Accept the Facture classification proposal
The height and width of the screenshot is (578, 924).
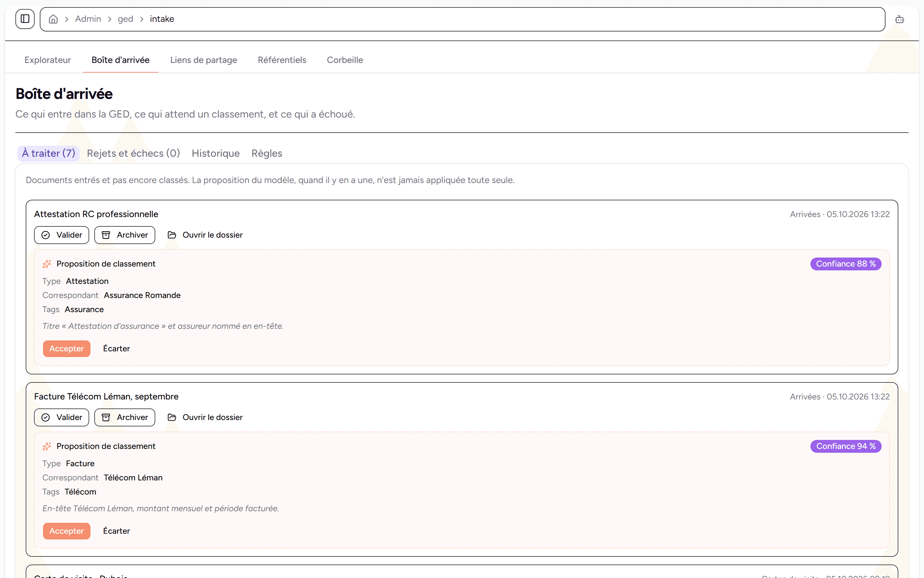click(66, 531)
